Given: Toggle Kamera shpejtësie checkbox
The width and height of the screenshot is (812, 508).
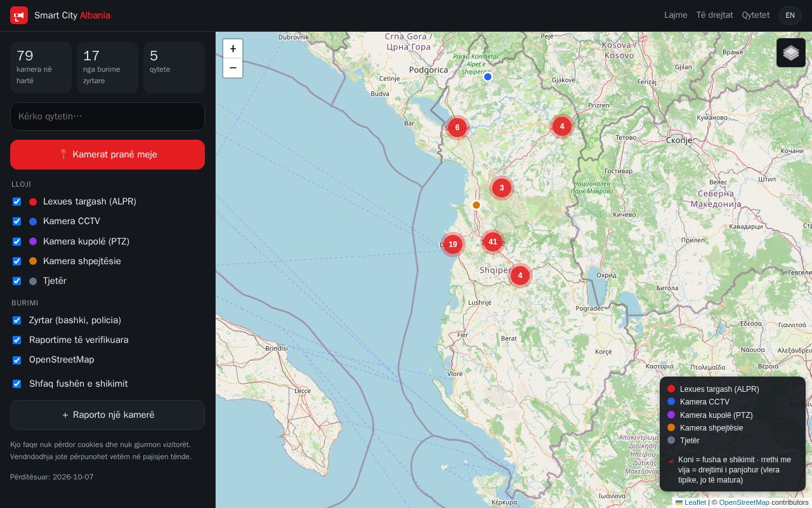Looking at the screenshot, I should pyautogui.click(x=17, y=261).
